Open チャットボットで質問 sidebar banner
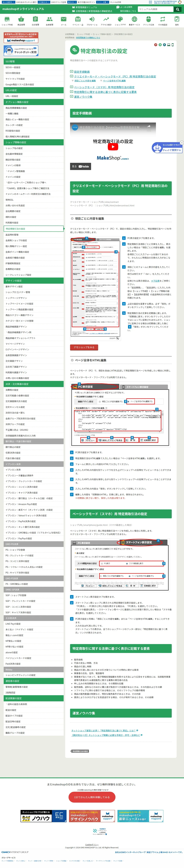Screen dimensions: 184x868 coord(21,51)
